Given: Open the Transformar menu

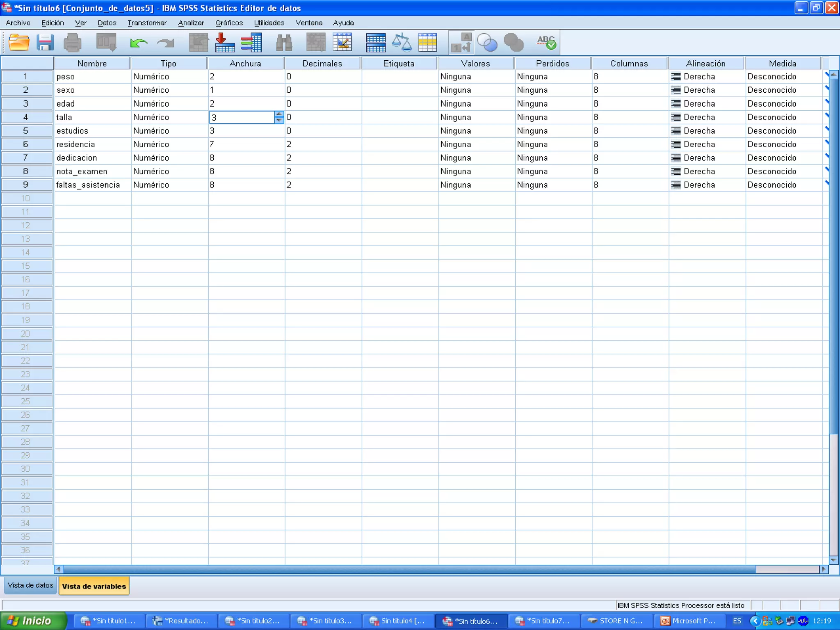Looking at the screenshot, I should (147, 23).
